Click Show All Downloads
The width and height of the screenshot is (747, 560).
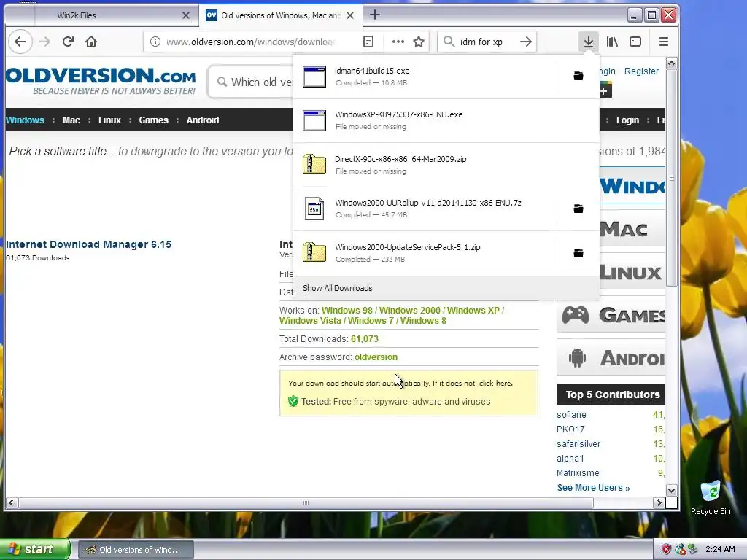[446, 288]
